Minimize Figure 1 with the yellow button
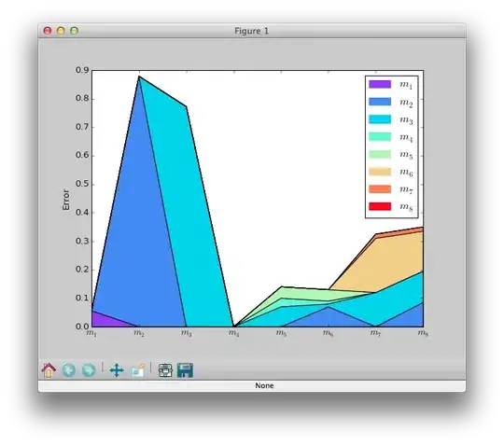 click(x=61, y=31)
